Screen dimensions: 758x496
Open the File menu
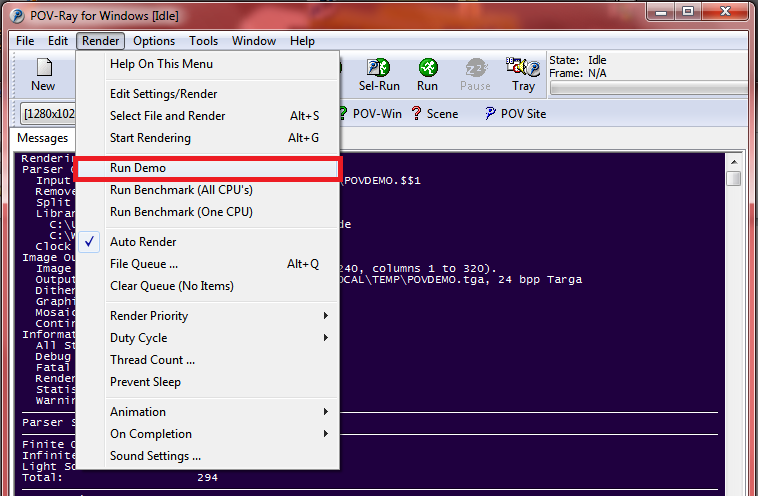[25, 41]
